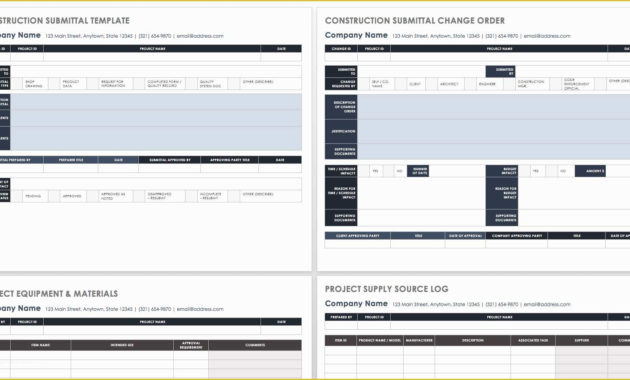Click the Reason for Budget Impact field
The width and height of the screenshot is (630, 380).
(574, 193)
